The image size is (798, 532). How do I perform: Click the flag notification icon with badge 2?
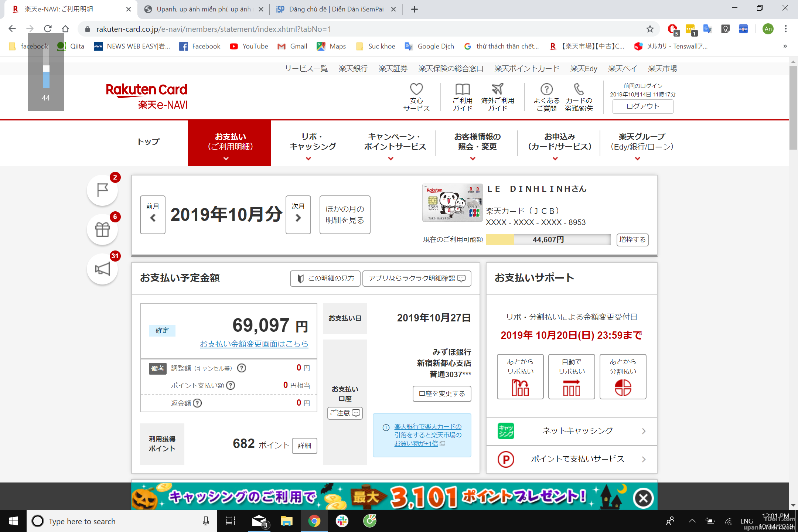pyautogui.click(x=102, y=190)
